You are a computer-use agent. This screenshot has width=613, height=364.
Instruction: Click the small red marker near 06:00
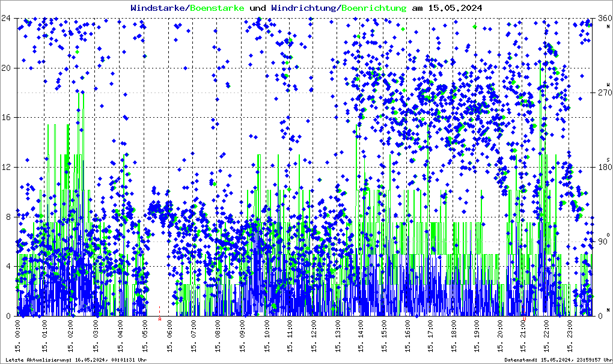coord(159,319)
